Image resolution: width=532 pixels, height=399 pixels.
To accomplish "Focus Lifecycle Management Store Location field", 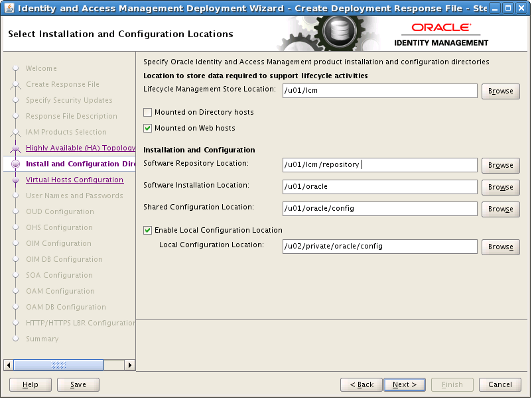I will coord(379,91).
